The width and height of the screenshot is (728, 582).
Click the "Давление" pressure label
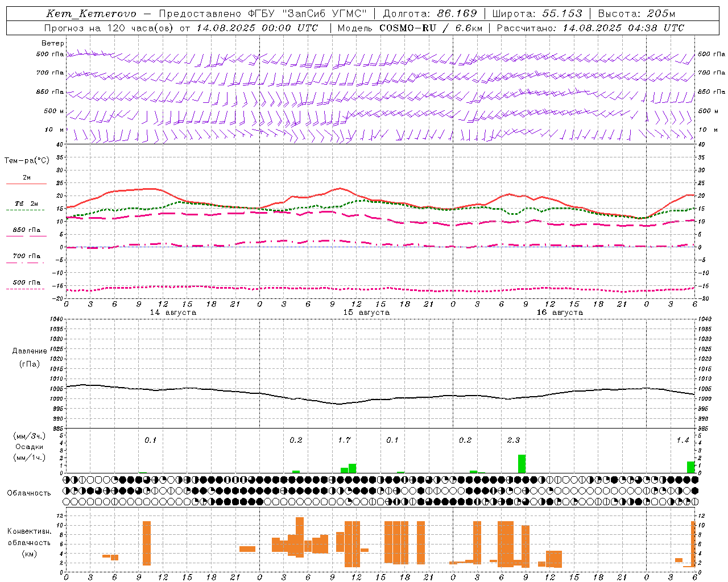click(x=30, y=351)
